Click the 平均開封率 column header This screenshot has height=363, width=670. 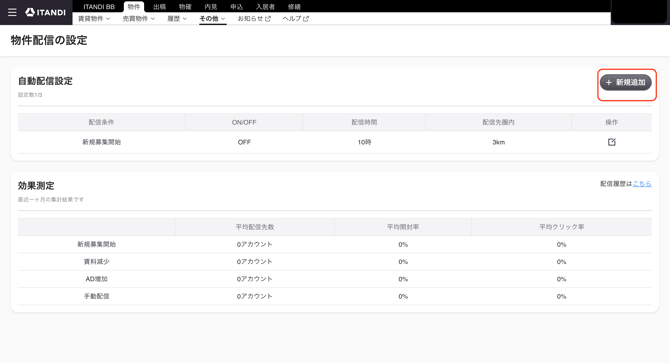(x=403, y=227)
